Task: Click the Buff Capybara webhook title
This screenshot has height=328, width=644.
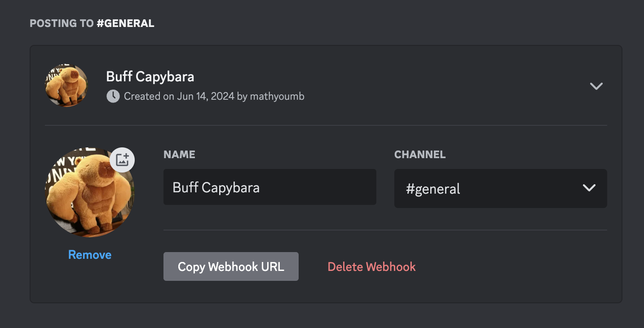Action: coord(150,77)
